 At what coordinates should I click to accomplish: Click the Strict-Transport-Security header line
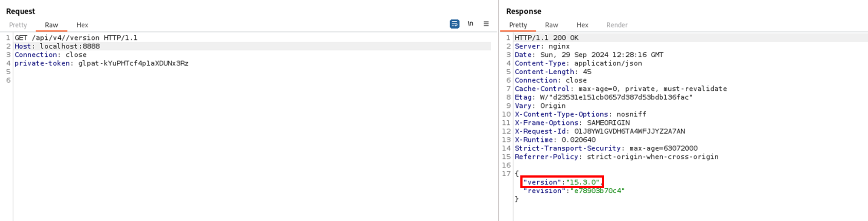pos(606,148)
